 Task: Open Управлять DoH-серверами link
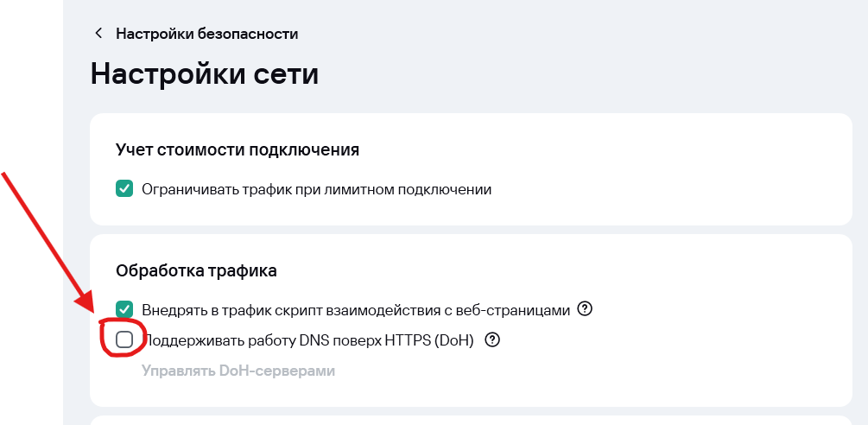click(238, 371)
